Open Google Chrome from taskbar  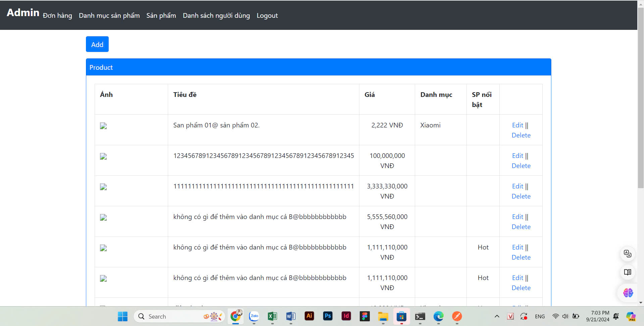(236, 316)
